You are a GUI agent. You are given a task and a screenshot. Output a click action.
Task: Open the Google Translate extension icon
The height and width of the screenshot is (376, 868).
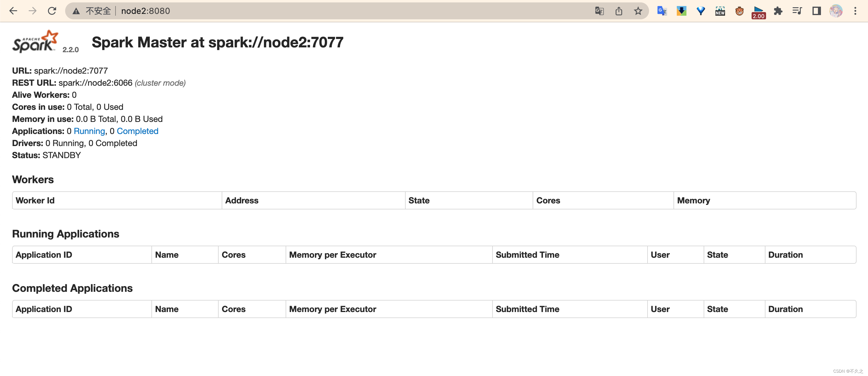tap(662, 11)
